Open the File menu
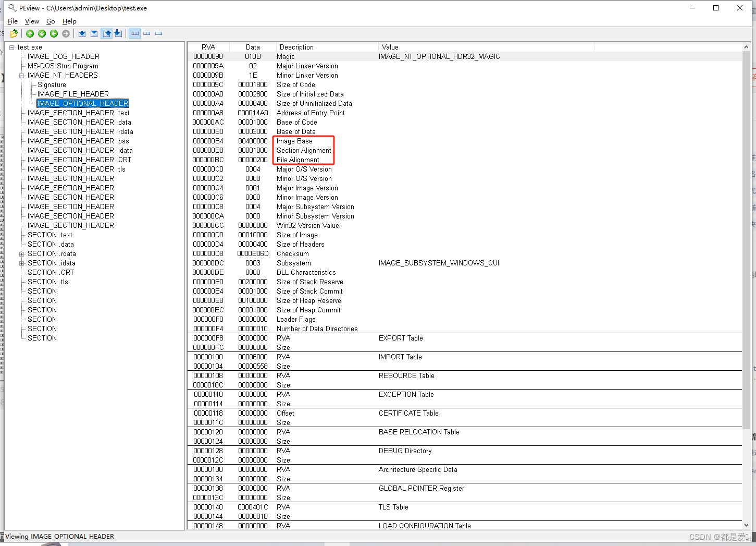This screenshot has width=756, height=546. 13,21
